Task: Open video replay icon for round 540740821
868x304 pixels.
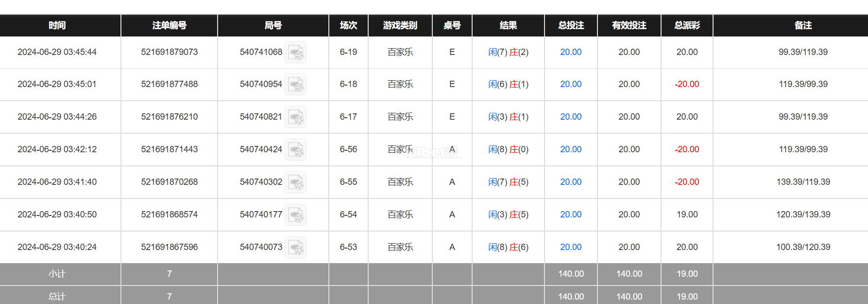Action: 295,117
